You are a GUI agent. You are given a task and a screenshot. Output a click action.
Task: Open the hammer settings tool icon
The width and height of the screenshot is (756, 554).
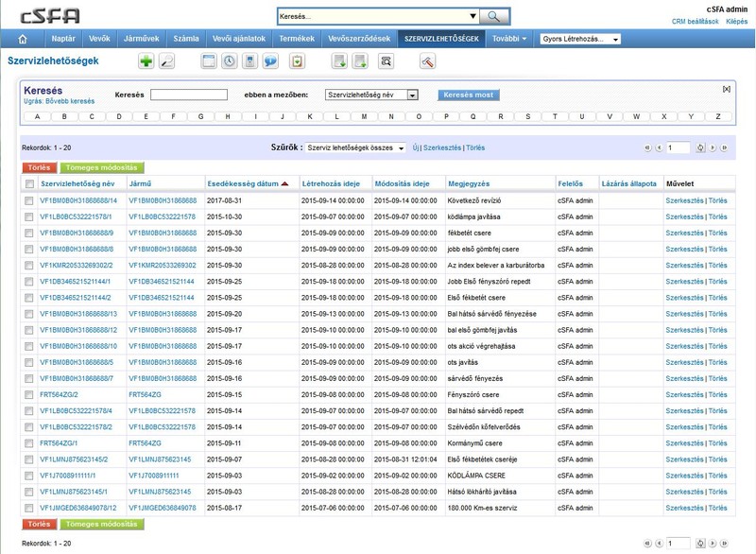[428, 61]
